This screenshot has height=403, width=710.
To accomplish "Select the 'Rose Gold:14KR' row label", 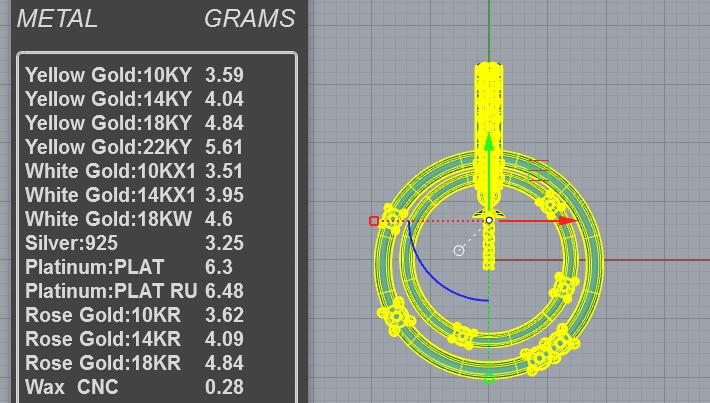I will (x=103, y=339).
